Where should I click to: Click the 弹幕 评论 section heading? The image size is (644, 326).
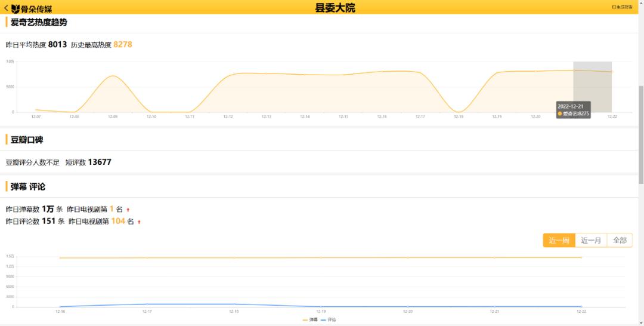coord(28,187)
